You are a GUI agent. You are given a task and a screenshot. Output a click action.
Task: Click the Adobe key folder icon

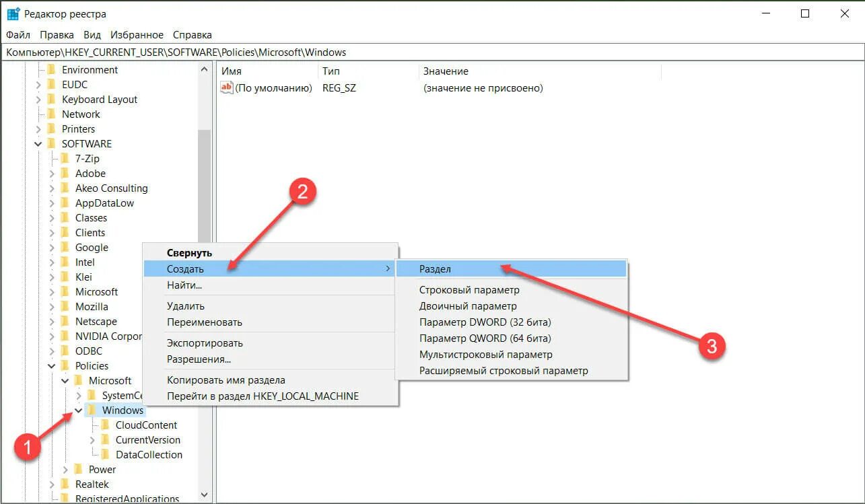(65, 174)
